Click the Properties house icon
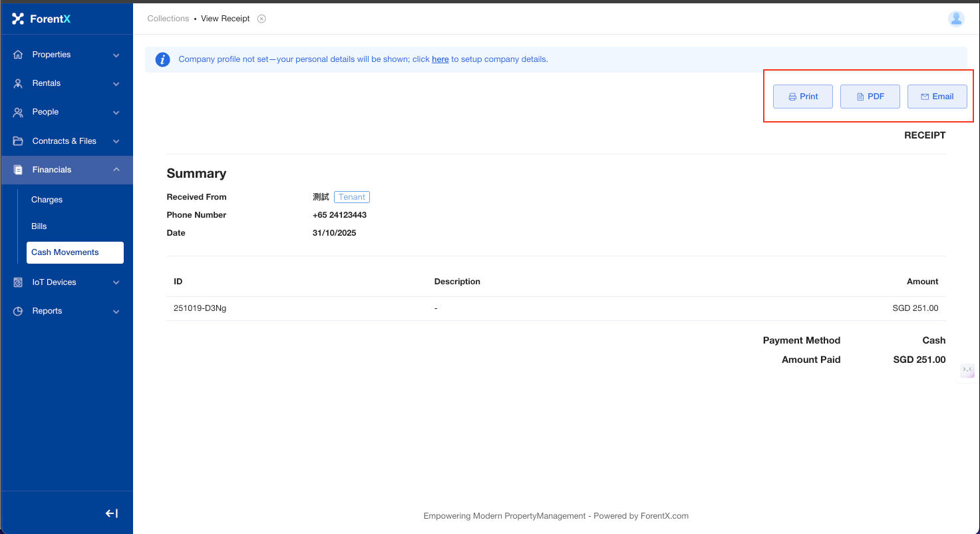Screen dimensions: 980x534 pos(18,55)
